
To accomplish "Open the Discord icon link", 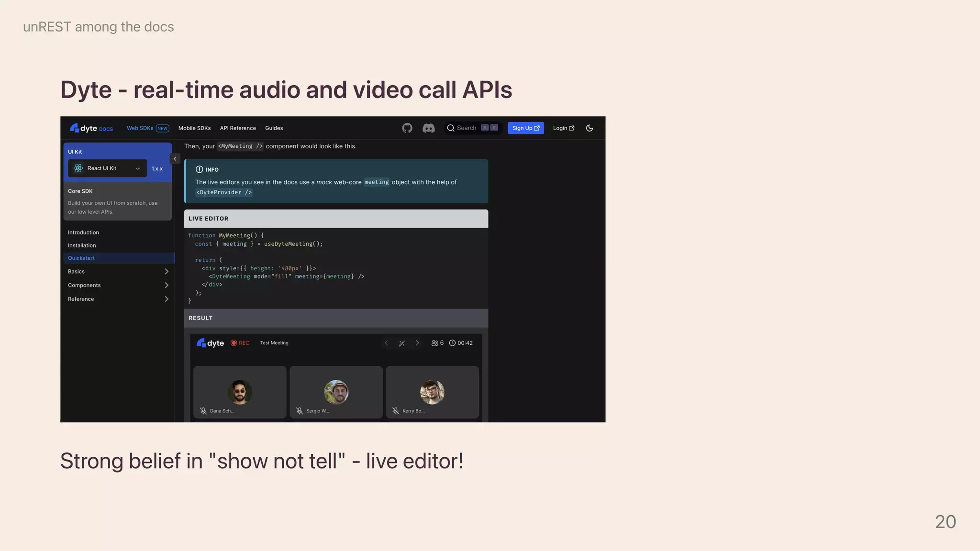I will pyautogui.click(x=428, y=128).
